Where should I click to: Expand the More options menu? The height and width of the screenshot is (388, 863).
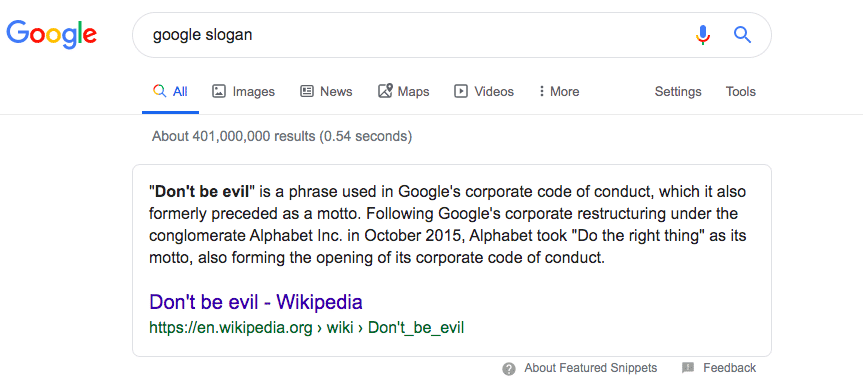click(559, 91)
